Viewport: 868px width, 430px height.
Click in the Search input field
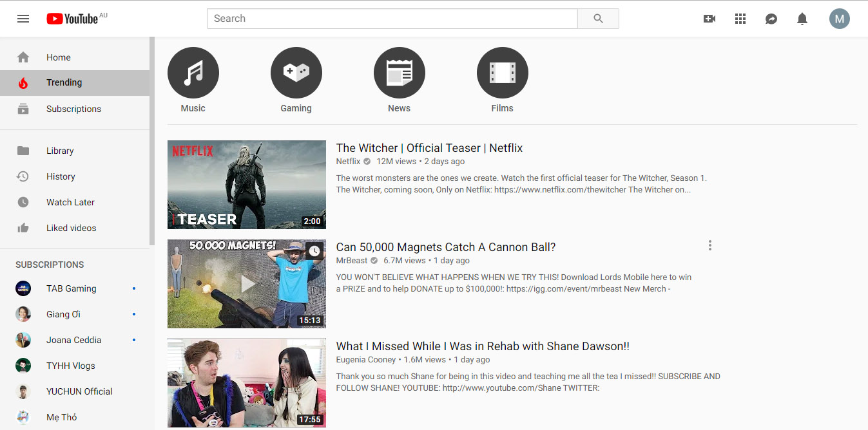click(x=392, y=19)
